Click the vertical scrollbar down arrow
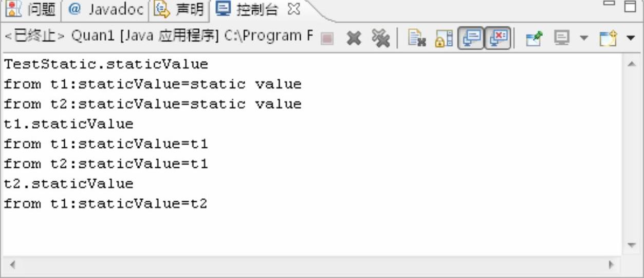Image resolution: width=644 pixels, height=278 pixels. tap(632, 246)
